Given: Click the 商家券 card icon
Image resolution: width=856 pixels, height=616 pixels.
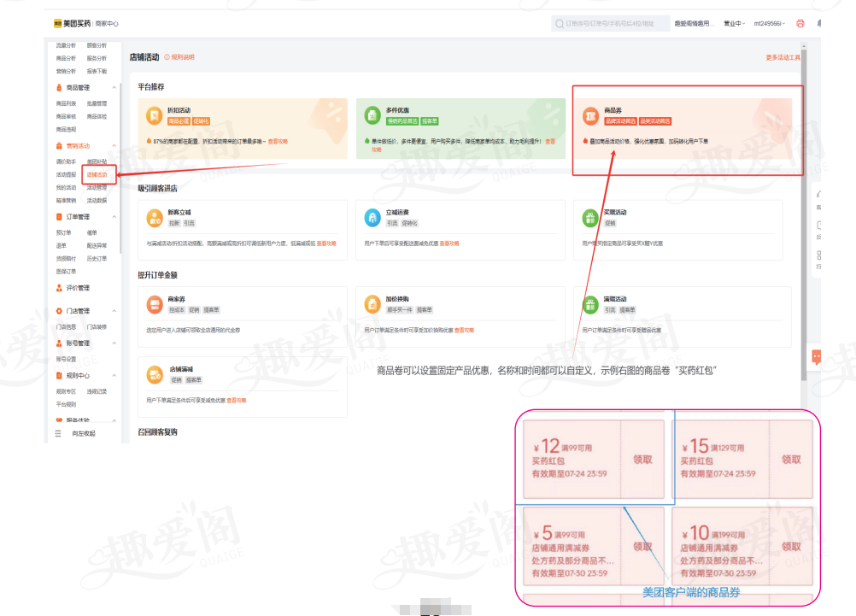Looking at the screenshot, I should (x=155, y=303).
